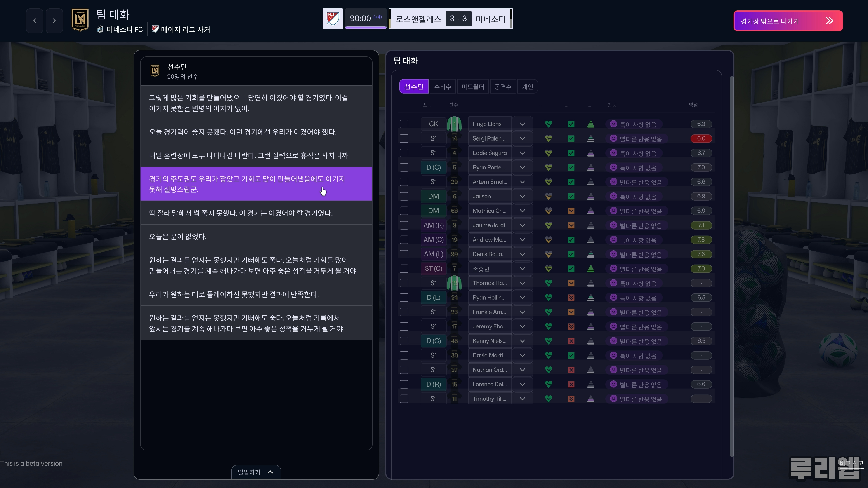
Task: Click the MLS league logo beside the match clock
Action: [x=333, y=19]
